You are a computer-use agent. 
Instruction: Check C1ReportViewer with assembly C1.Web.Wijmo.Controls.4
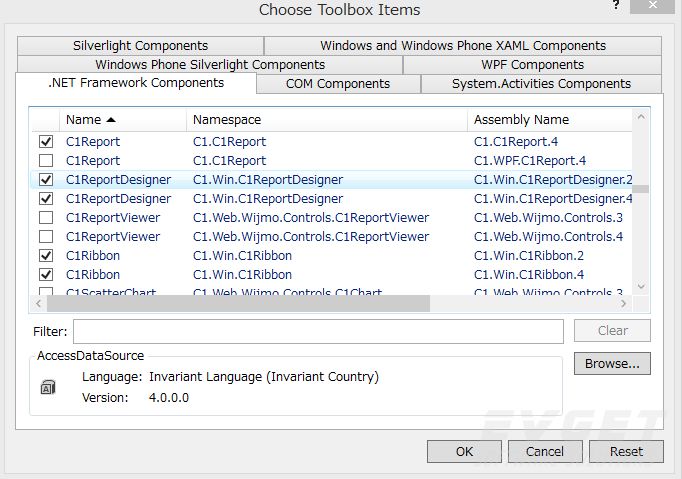pos(46,237)
